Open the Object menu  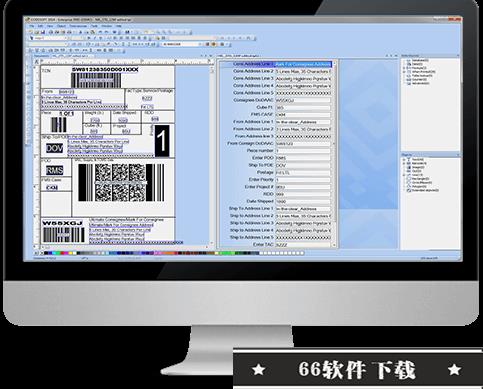click(61, 26)
